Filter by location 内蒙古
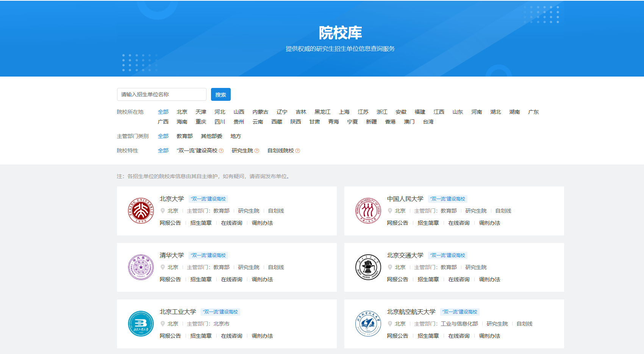Image resolution: width=644 pixels, height=354 pixels. 260,112
